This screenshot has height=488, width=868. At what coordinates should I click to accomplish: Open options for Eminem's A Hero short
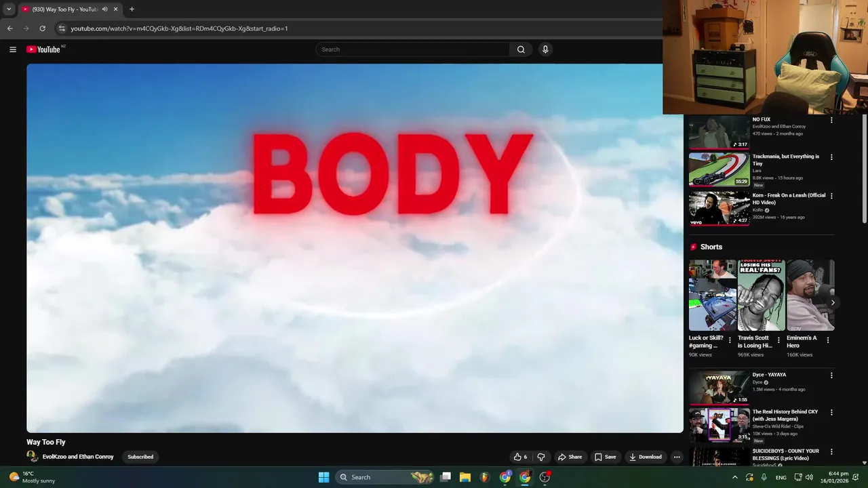(827, 340)
